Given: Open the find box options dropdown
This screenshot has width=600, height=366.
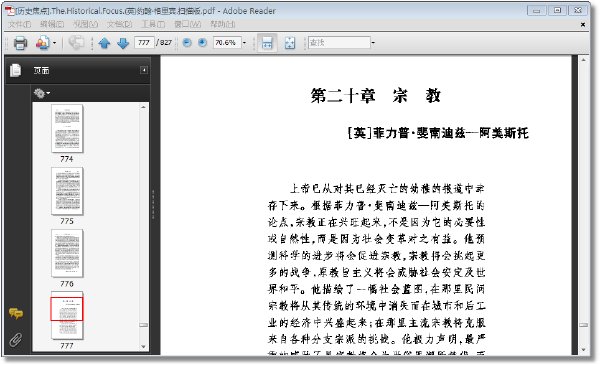Looking at the screenshot, I should pos(373,42).
